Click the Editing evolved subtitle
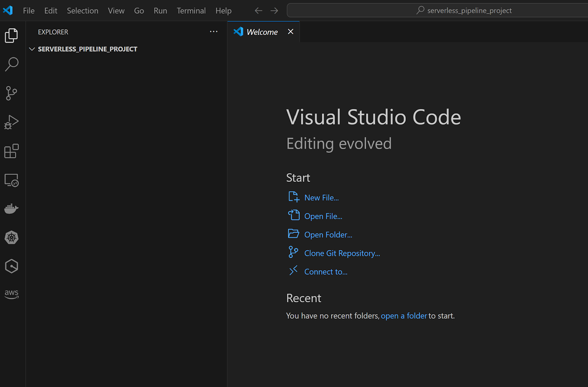The height and width of the screenshot is (387, 588). (x=339, y=144)
